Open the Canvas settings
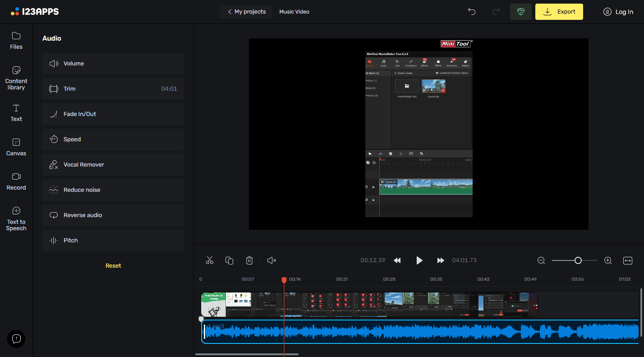 [x=16, y=147]
